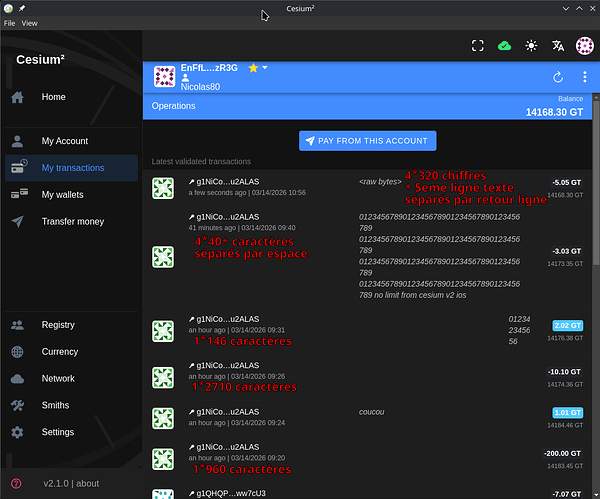Image resolution: width=600 pixels, height=499 pixels.
Task: Open the -5.05 GT raw bytes transaction identicon
Action: (163, 188)
